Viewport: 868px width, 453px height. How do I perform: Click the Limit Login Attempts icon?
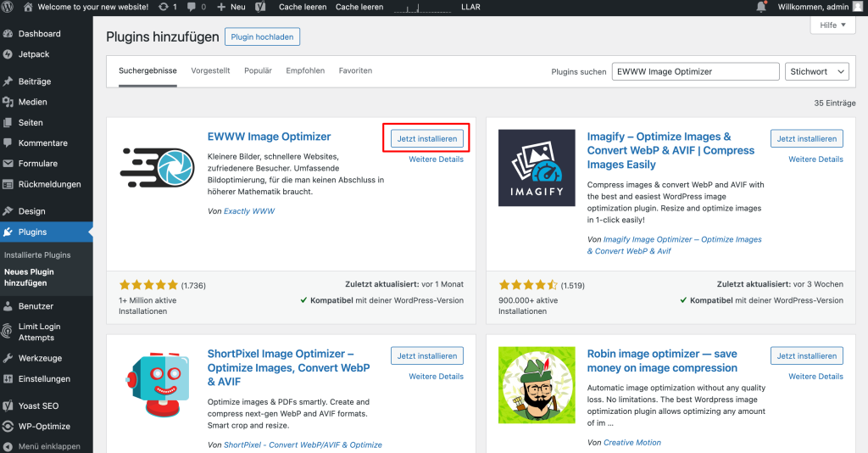[x=8, y=332]
